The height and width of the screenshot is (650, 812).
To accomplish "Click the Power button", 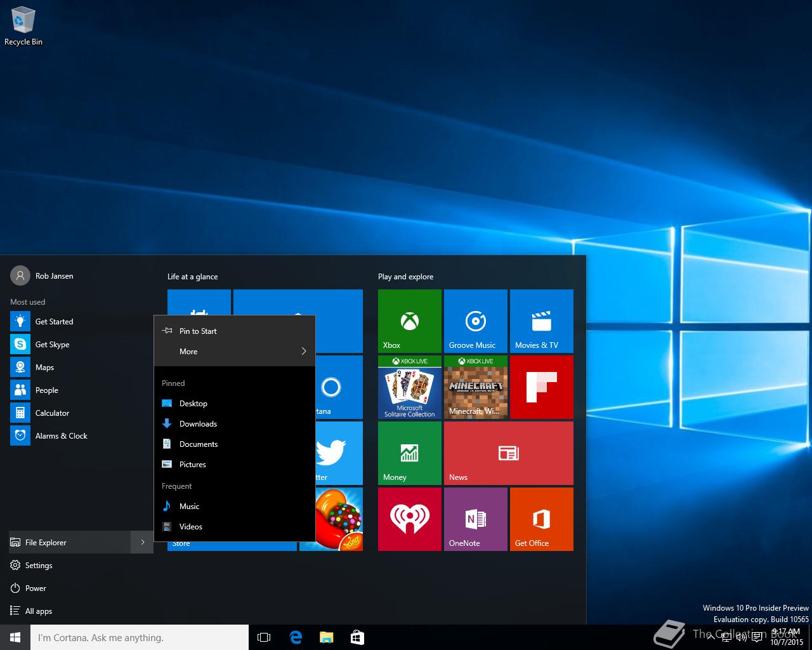I will tap(81, 588).
